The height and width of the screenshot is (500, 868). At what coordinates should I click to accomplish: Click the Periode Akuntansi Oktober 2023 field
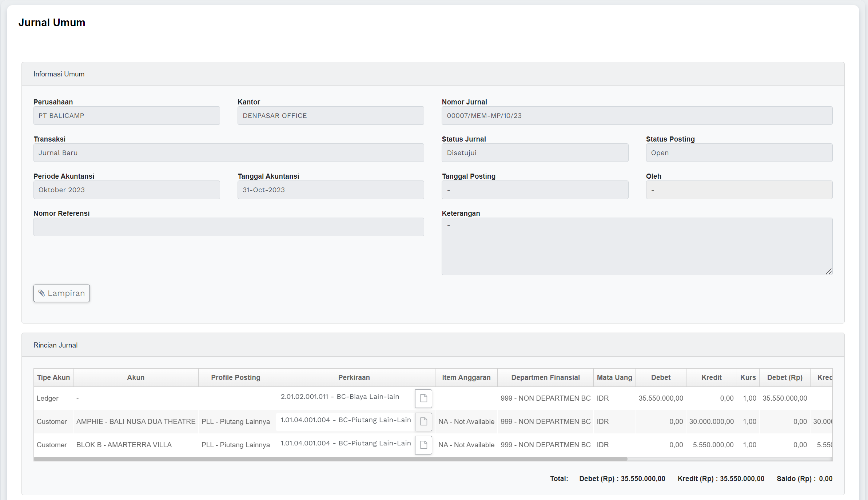127,190
